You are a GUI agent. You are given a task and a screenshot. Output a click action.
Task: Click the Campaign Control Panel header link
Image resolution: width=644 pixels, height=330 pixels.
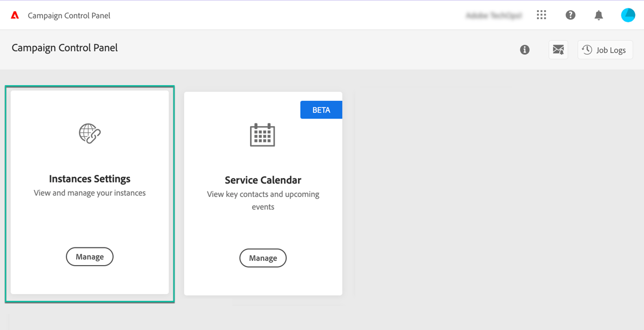pos(69,15)
